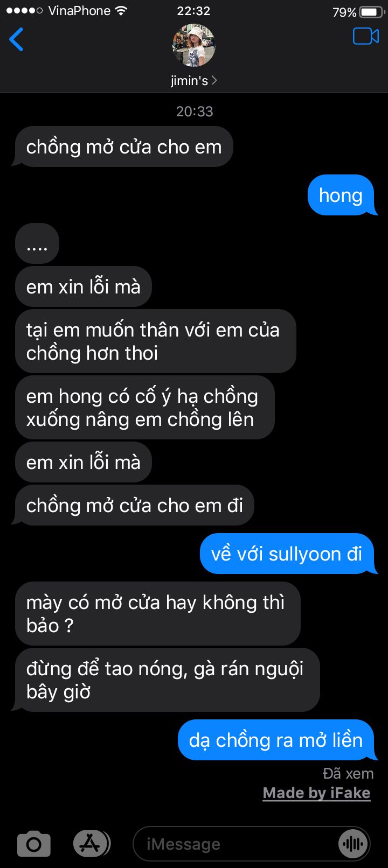Tap the blue back arrow

click(x=16, y=39)
